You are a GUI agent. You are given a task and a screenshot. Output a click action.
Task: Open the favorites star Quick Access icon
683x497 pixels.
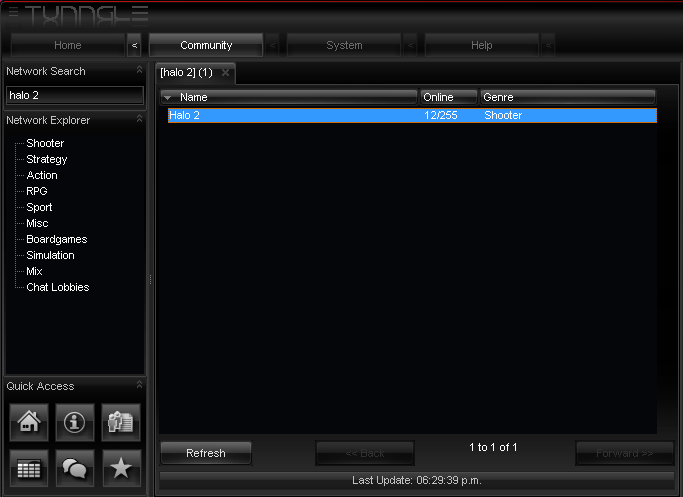tap(121, 469)
